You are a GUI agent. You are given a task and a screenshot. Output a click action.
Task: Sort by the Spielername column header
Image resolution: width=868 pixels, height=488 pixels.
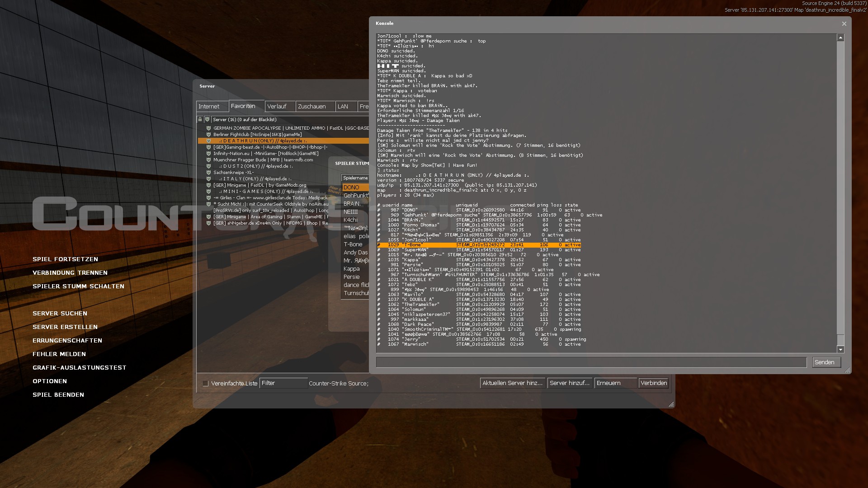click(x=355, y=178)
